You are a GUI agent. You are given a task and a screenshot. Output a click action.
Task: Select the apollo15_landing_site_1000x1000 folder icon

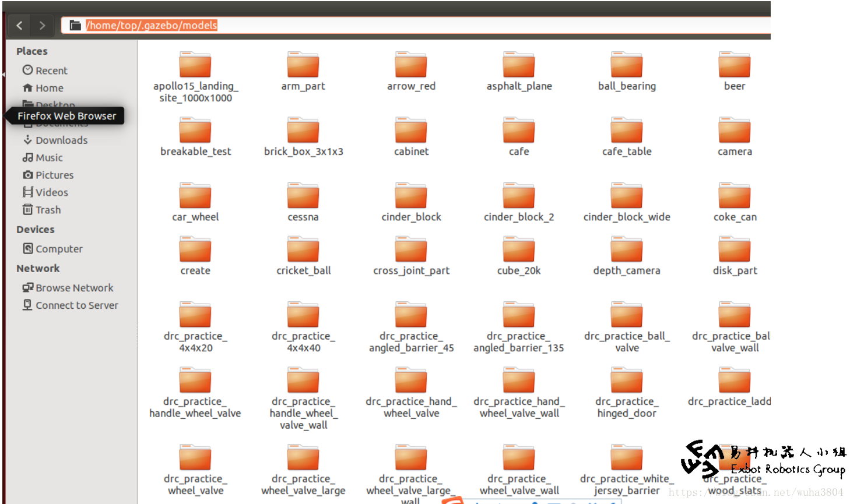[195, 64]
